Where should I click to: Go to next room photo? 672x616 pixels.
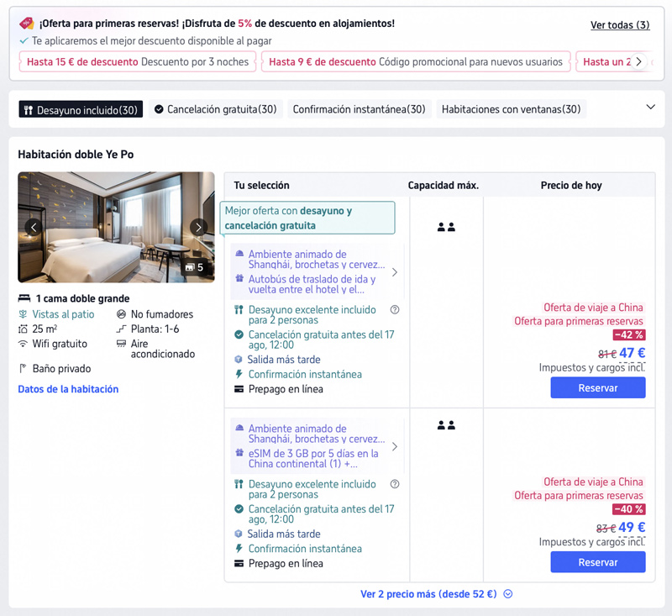tap(198, 227)
